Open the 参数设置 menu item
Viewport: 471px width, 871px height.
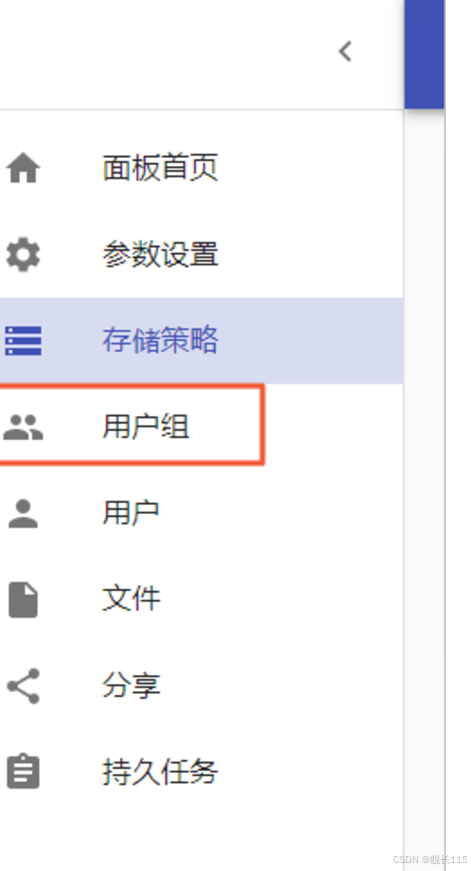pos(202,254)
